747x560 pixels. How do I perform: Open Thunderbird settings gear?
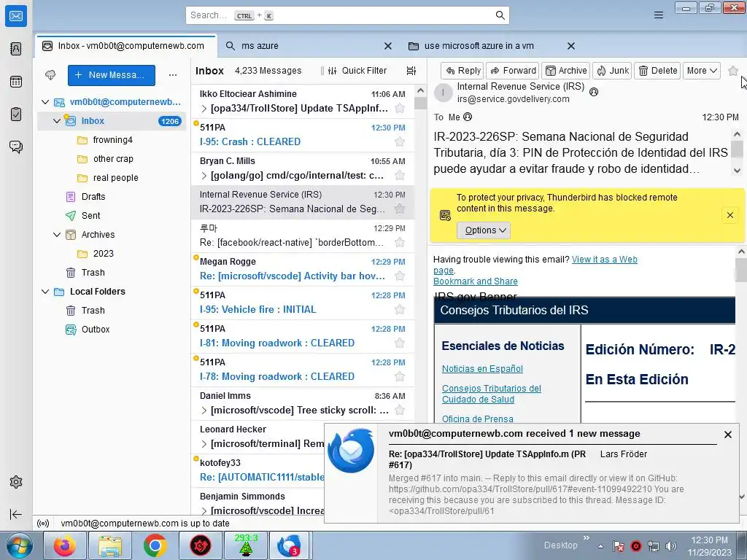click(x=16, y=482)
